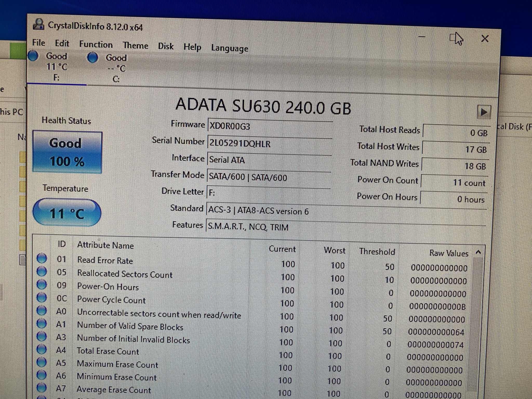
Task: Select the Number of Valid Spare Blocks row
Action: tap(130, 326)
